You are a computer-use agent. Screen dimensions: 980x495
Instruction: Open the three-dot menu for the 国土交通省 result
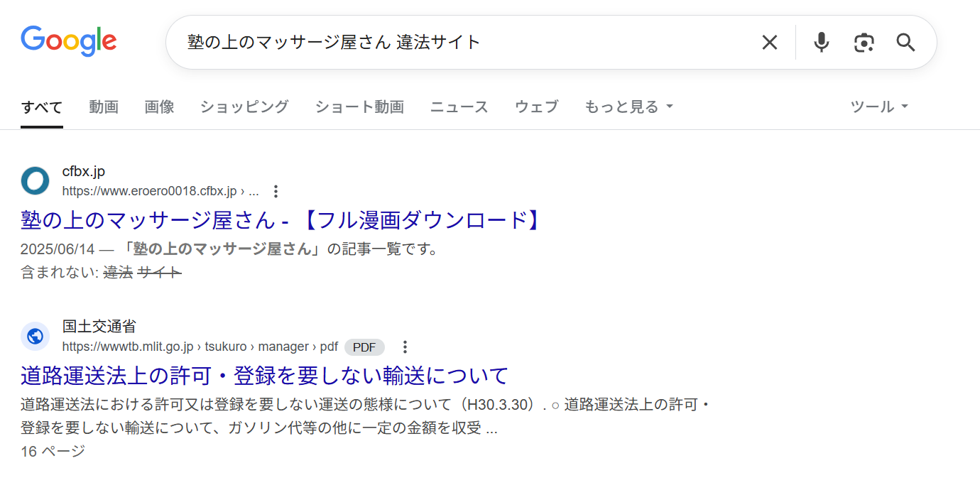pyautogui.click(x=405, y=347)
